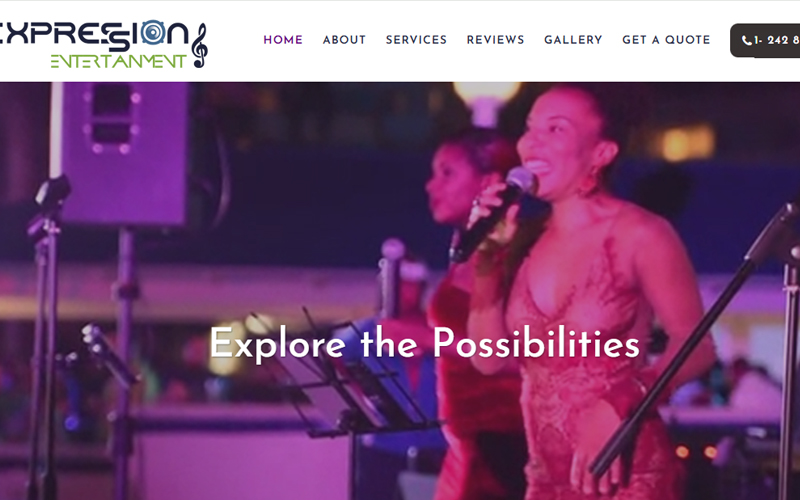This screenshot has width=800, height=500.
Task: Open the About page
Action: (344, 40)
